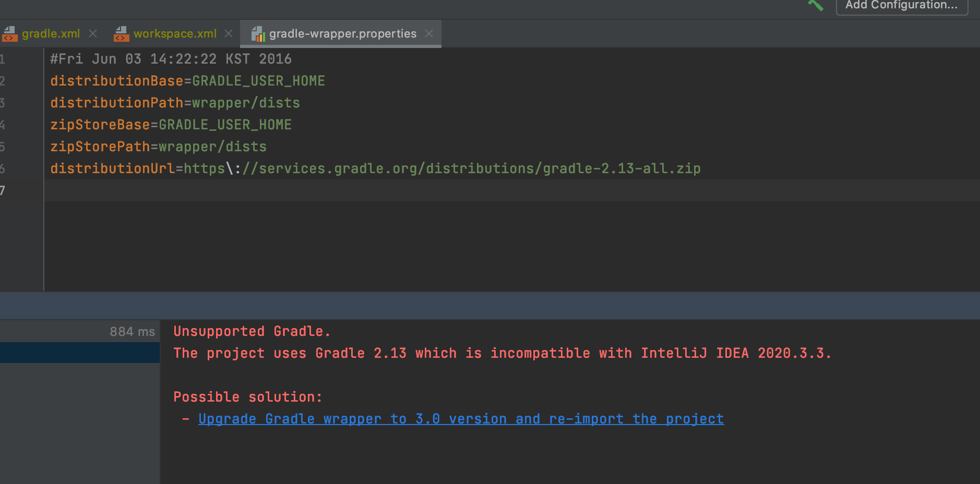The height and width of the screenshot is (484, 980).
Task: Click the date comment line #Fri Jun 03
Action: coord(171,59)
